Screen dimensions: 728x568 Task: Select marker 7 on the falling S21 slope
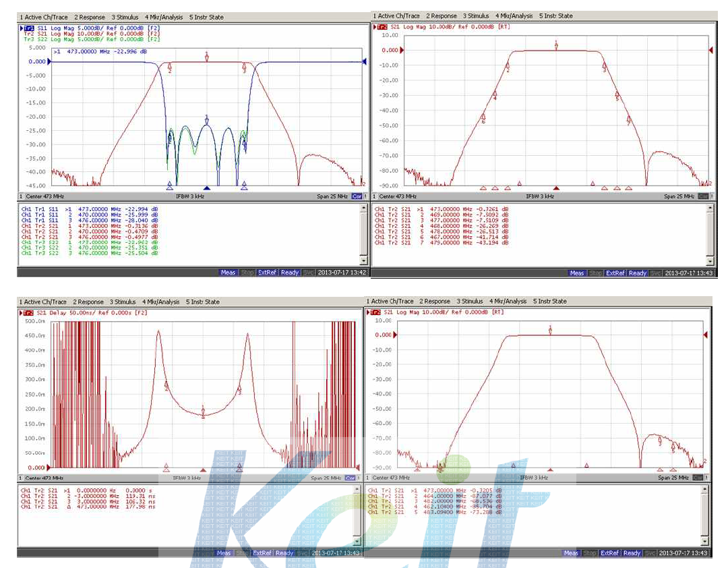click(x=628, y=121)
